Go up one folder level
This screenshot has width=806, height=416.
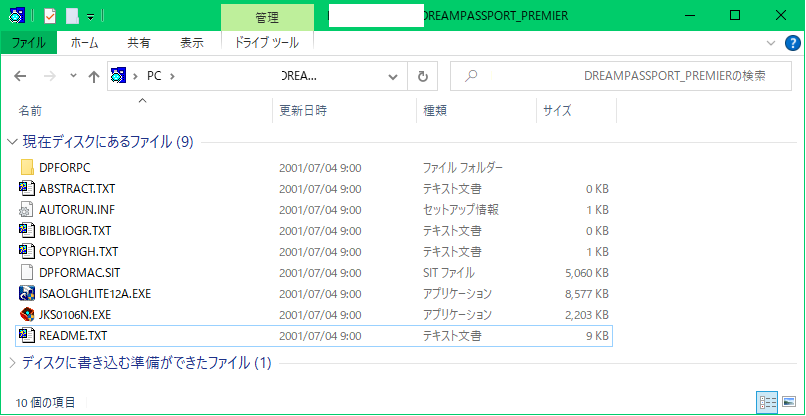point(94,77)
